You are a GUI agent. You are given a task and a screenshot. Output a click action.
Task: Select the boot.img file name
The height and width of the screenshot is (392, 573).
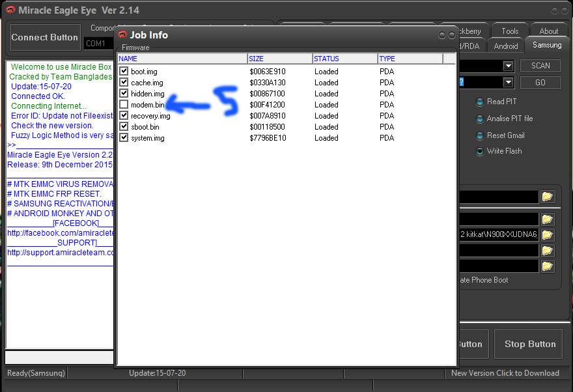pyautogui.click(x=144, y=72)
